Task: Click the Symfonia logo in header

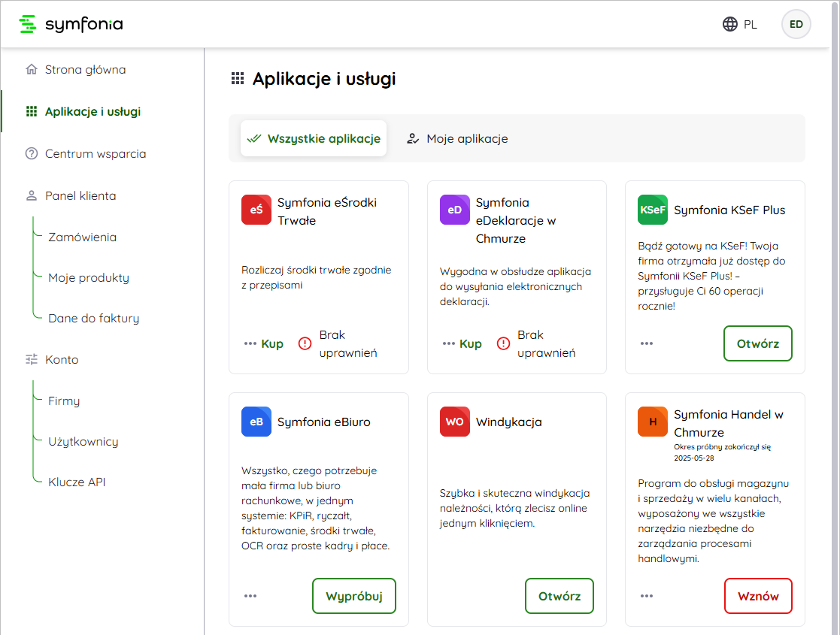Action: [x=71, y=24]
